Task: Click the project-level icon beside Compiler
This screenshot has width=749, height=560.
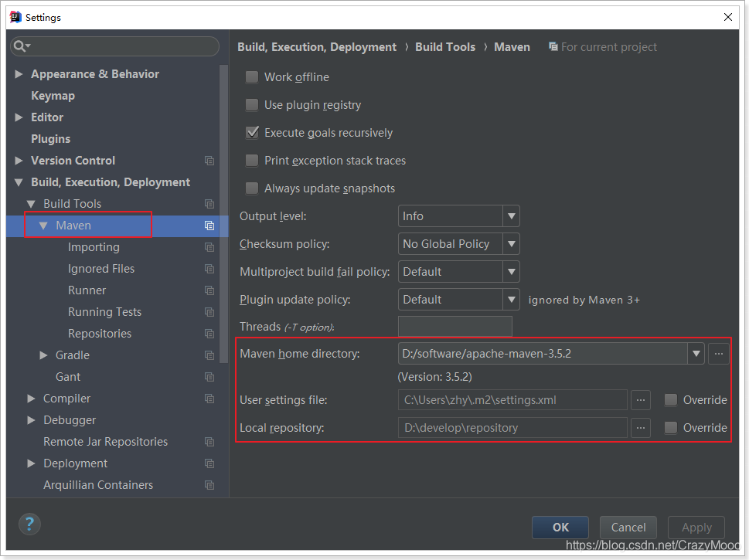Action: coord(209,399)
